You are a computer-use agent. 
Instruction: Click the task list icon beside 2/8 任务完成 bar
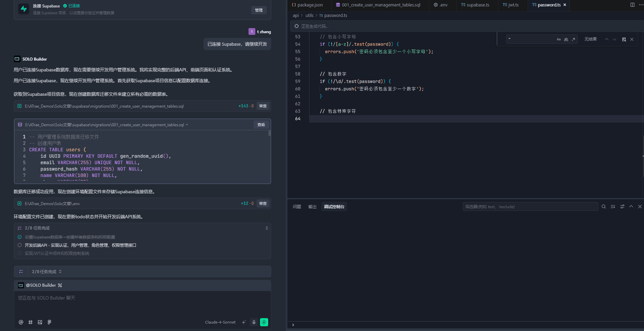pos(21,271)
